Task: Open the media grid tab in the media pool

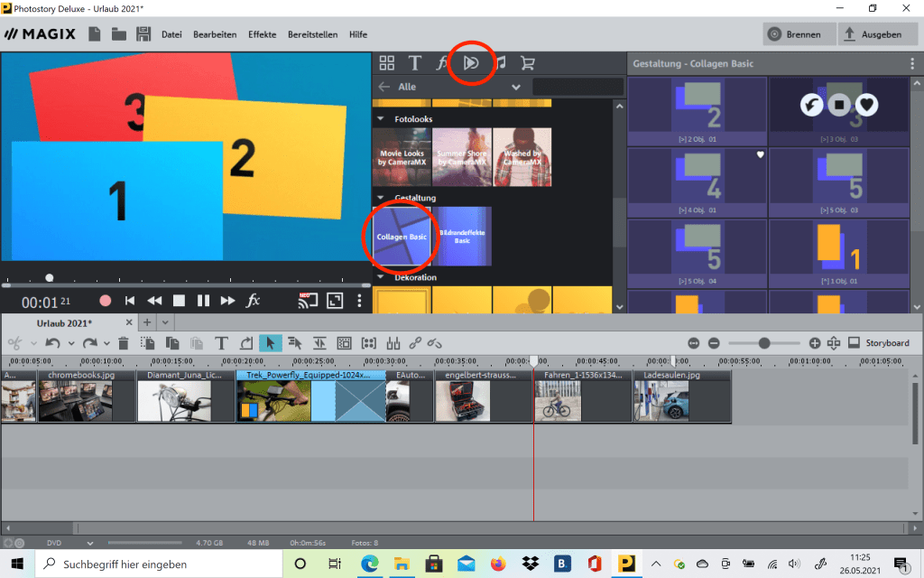Action: (x=386, y=63)
